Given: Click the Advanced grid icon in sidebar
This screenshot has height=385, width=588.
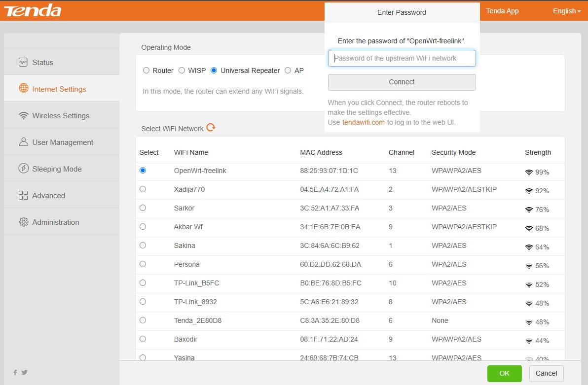Looking at the screenshot, I should coord(23,196).
